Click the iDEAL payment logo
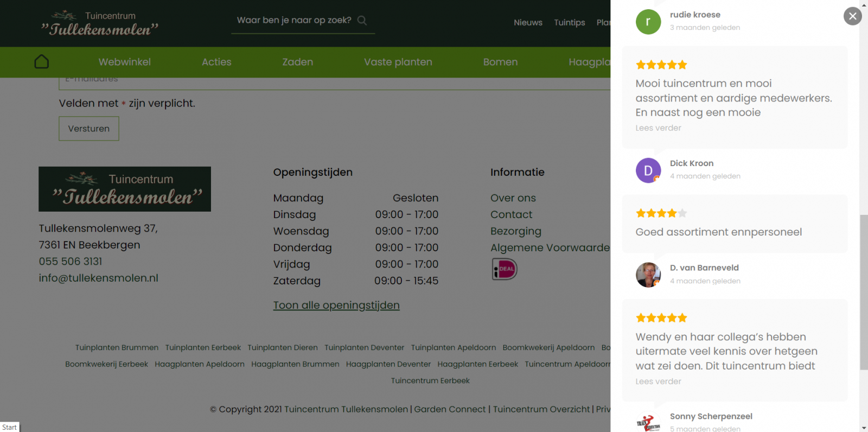Screen dimensions: 868x432 coord(505,269)
